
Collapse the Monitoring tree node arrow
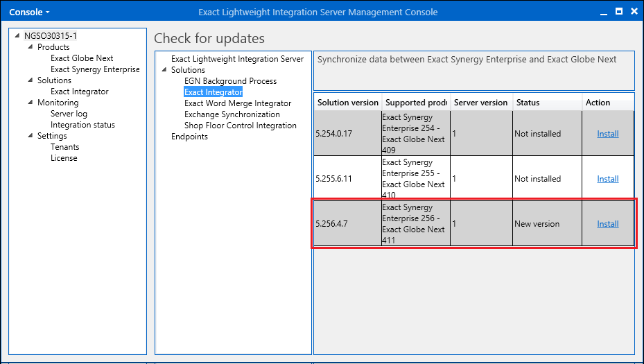pyautogui.click(x=30, y=103)
